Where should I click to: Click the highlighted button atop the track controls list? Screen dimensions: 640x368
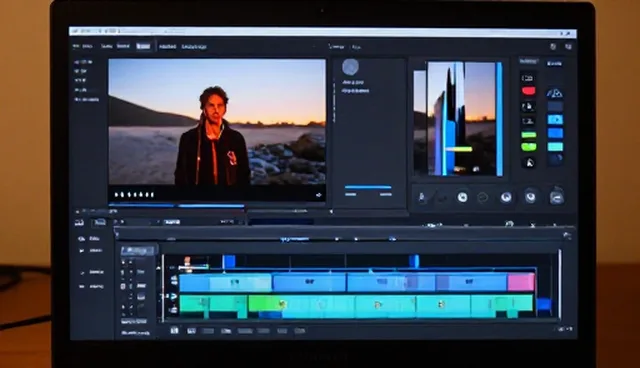point(138,250)
